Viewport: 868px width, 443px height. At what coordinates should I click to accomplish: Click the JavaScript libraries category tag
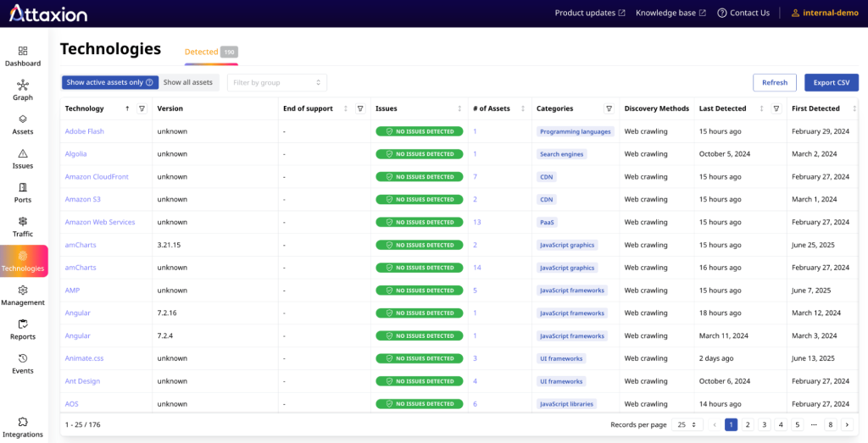[566, 404]
